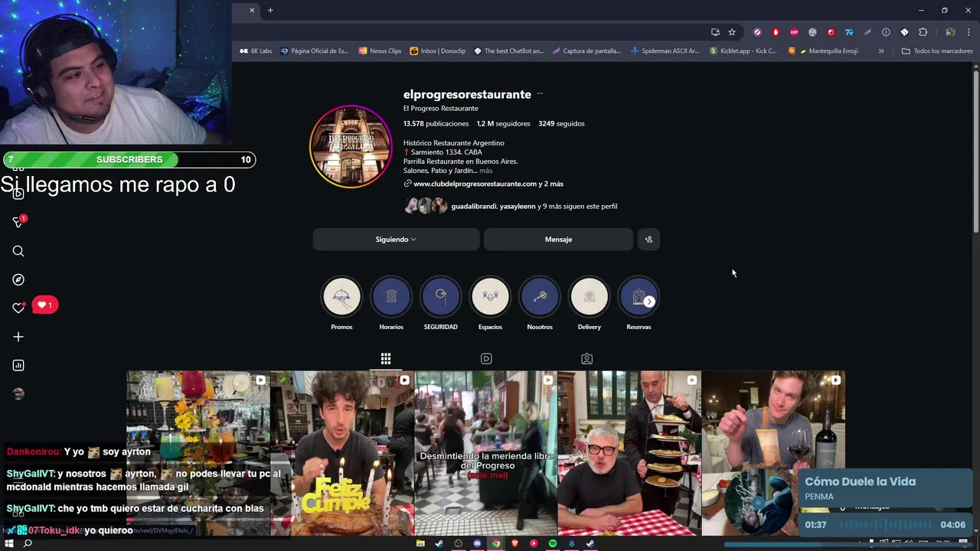Switch to the Reels profile tab
This screenshot has height=551, width=980.
pyautogui.click(x=486, y=359)
